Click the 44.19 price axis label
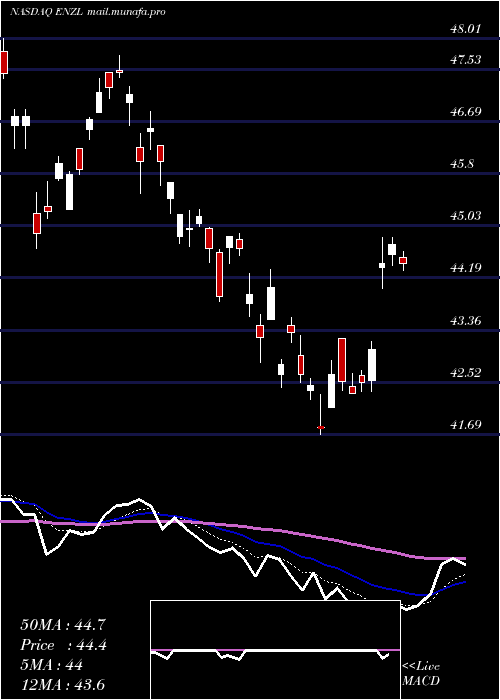The height and width of the screenshot is (700, 500). (466, 268)
